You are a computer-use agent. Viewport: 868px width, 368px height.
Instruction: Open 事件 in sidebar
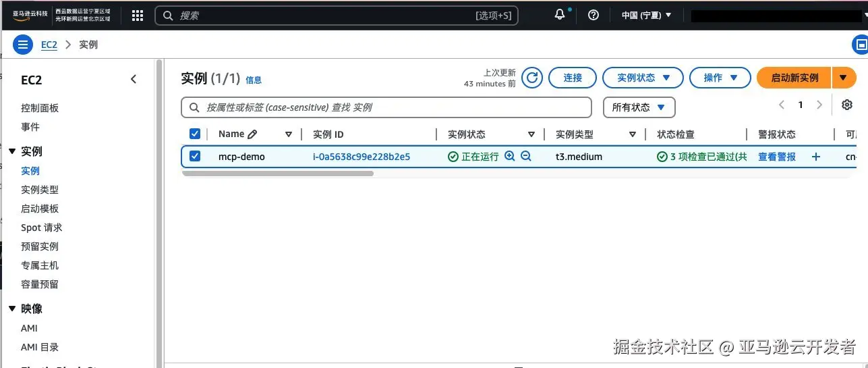click(30, 127)
